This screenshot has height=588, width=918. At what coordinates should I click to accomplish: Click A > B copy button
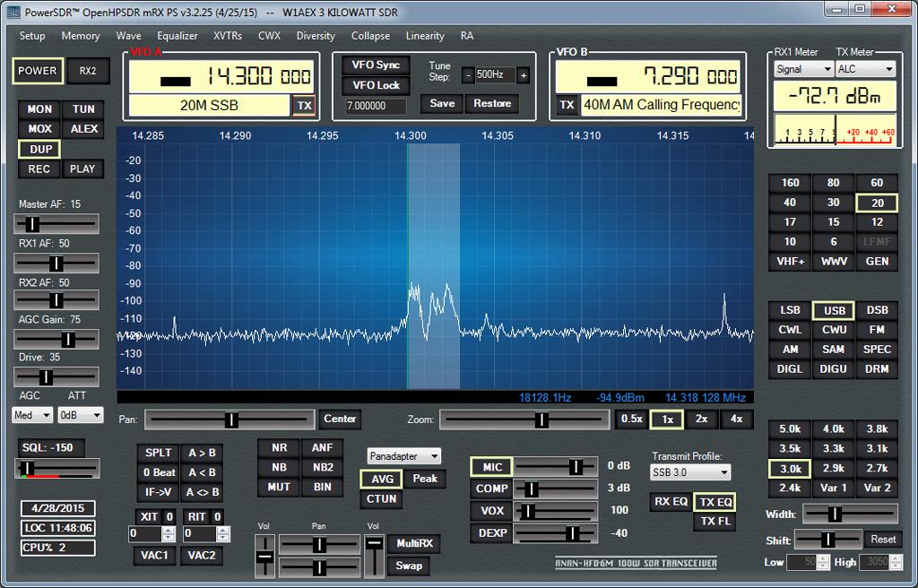click(202, 453)
